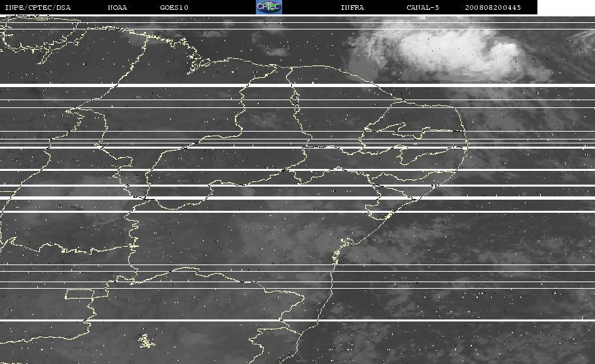Click the INPE/CPTEC/DSA header text
This screenshot has width=595, height=364.
(37, 7)
